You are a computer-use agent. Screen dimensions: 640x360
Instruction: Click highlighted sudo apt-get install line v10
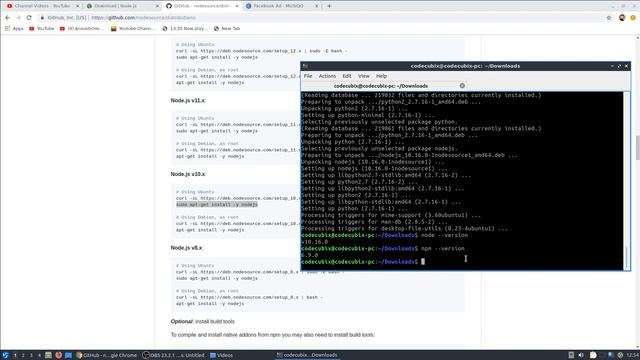pyautogui.click(x=216, y=204)
